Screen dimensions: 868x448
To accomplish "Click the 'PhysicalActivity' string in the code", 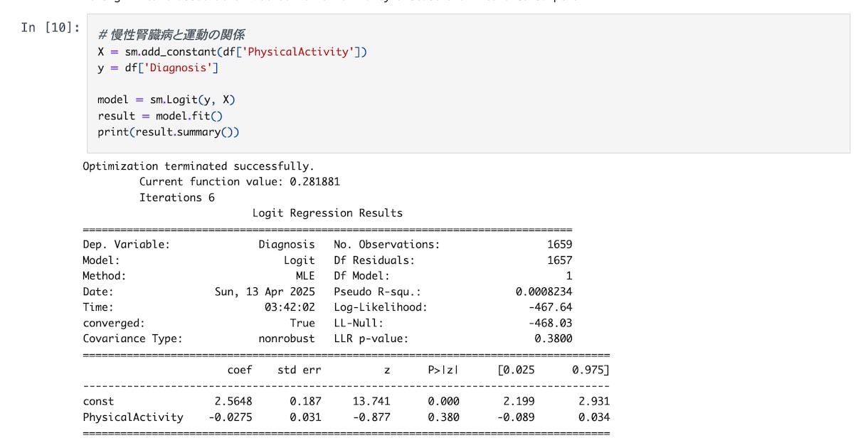I will point(296,52).
